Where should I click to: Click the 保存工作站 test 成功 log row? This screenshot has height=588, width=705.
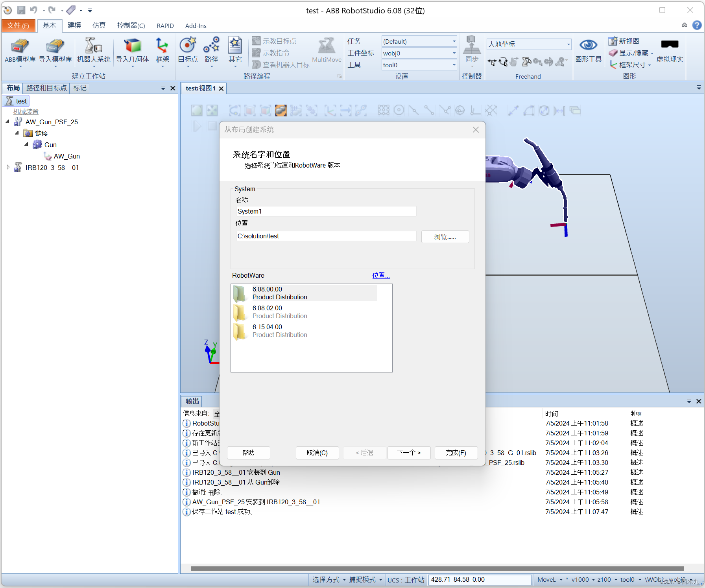[223, 512]
